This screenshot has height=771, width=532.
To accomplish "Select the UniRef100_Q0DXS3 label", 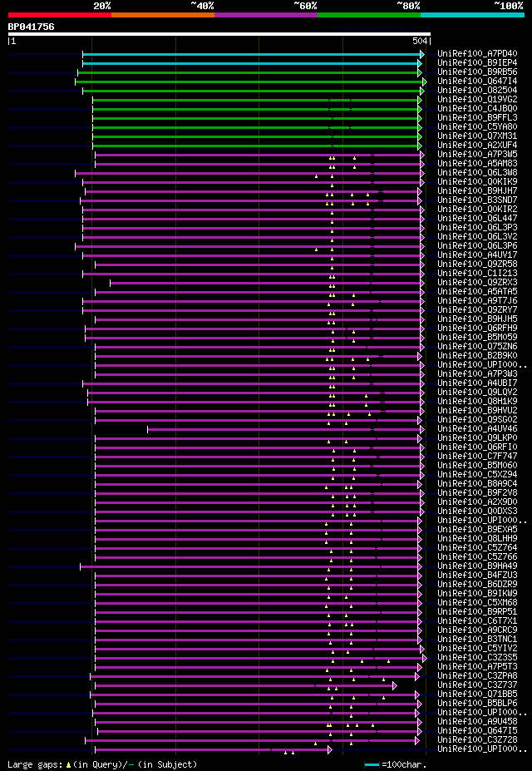I will [x=477, y=512].
